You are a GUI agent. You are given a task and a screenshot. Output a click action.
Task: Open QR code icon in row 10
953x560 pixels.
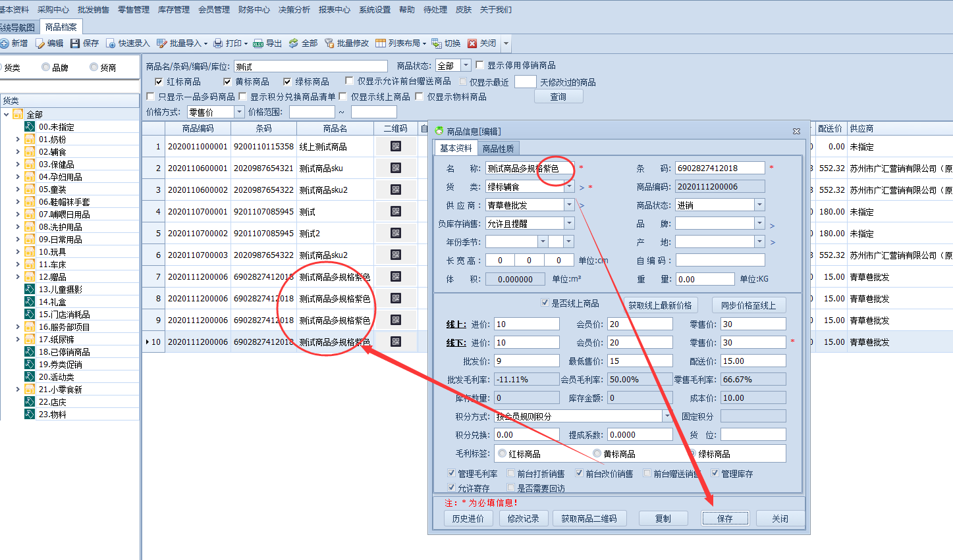(x=396, y=342)
